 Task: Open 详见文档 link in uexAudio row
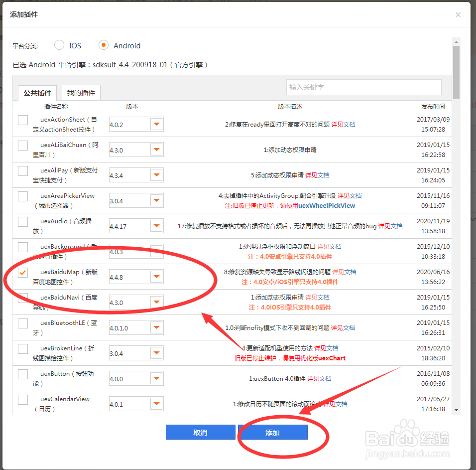[390, 226]
